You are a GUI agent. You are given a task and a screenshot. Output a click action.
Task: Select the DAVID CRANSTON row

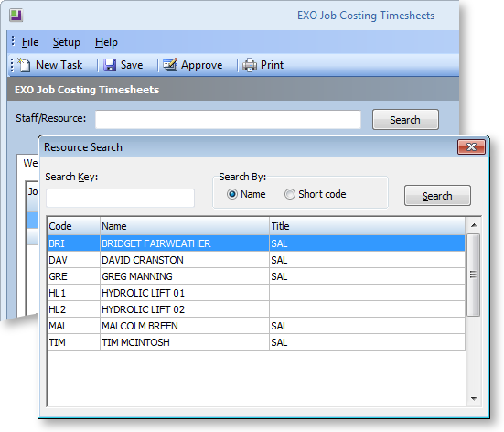[x=256, y=260]
